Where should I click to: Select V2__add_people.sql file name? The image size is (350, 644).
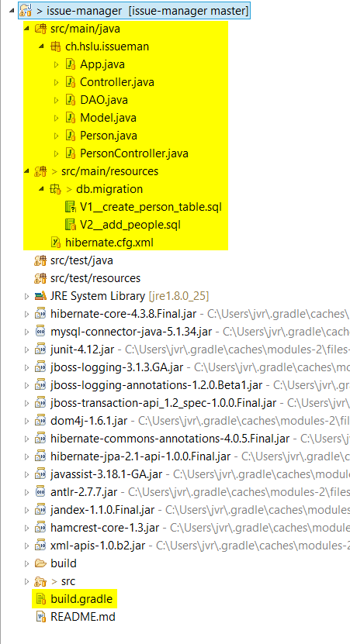pyautogui.click(x=130, y=225)
